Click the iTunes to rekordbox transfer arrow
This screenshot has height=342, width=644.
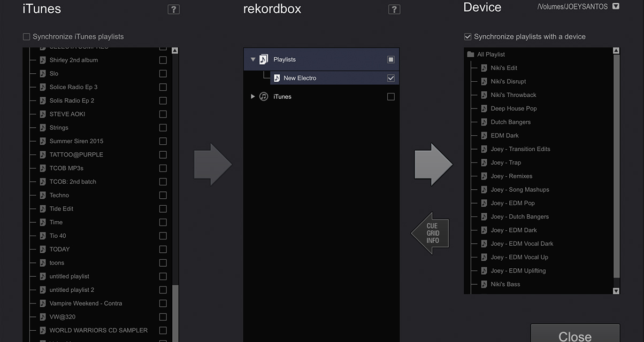(212, 165)
